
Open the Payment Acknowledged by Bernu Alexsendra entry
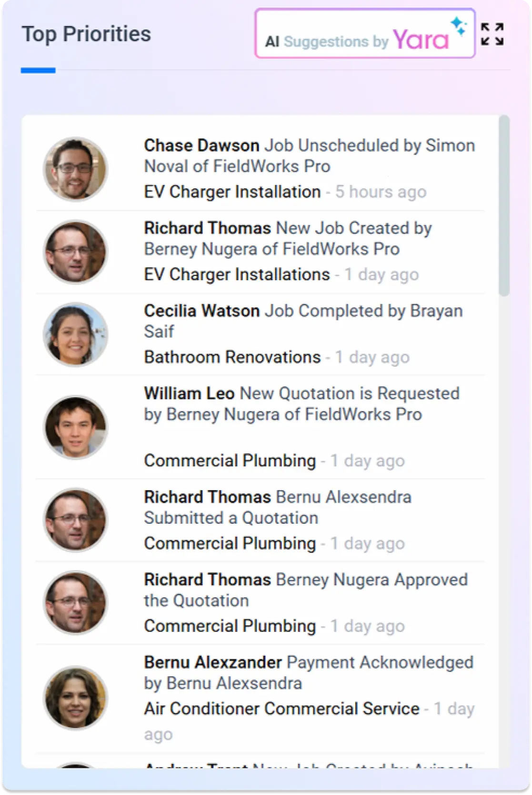pyautogui.click(x=260, y=698)
